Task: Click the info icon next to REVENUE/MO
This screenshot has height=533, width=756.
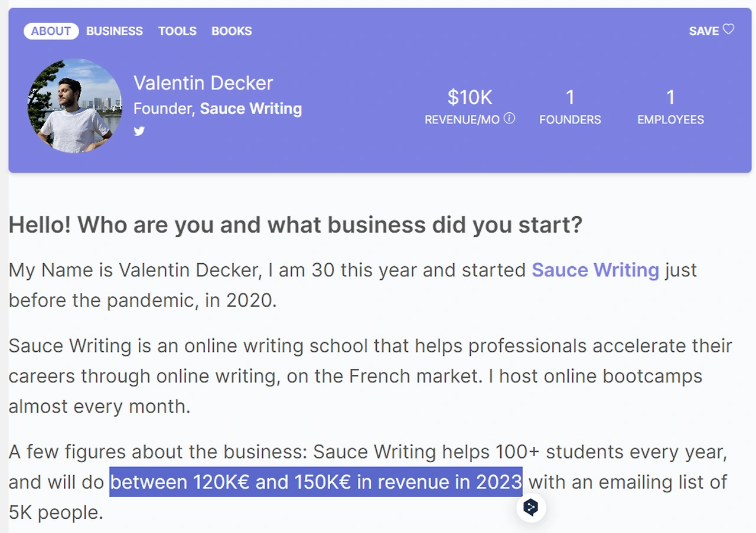Action: (x=509, y=118)
